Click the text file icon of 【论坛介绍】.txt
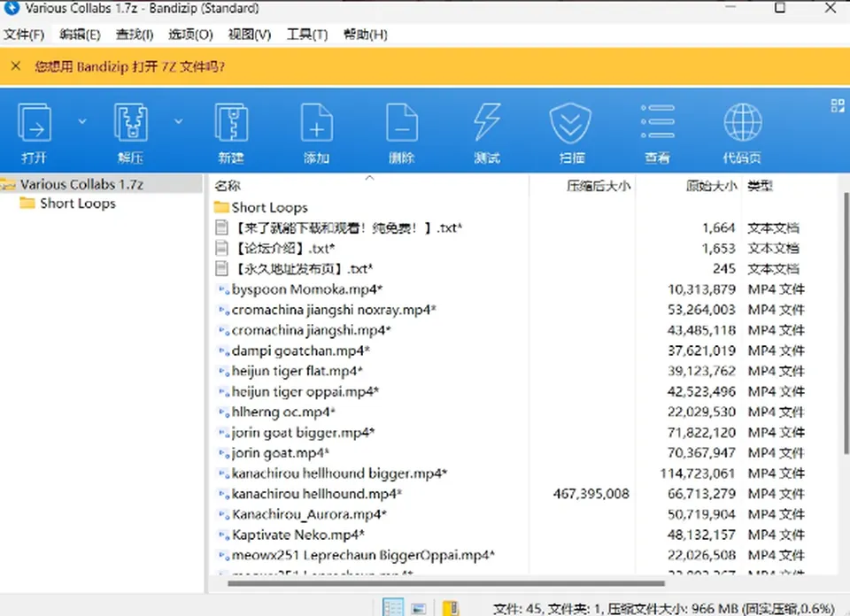Viewport: 850px width, 616px height. click(x=221, y=248)
